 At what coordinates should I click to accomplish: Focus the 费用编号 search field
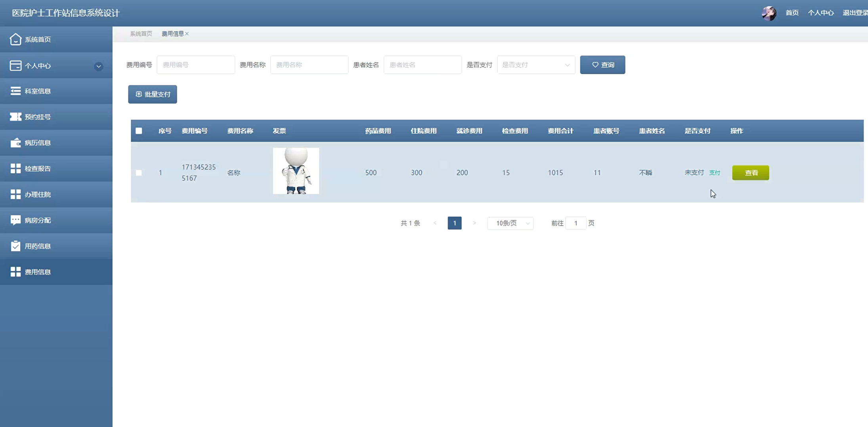[196, 65]
